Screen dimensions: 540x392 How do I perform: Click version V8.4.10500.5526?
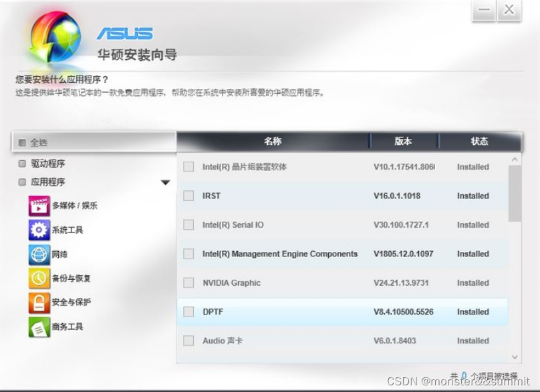[x=403, y=312]
